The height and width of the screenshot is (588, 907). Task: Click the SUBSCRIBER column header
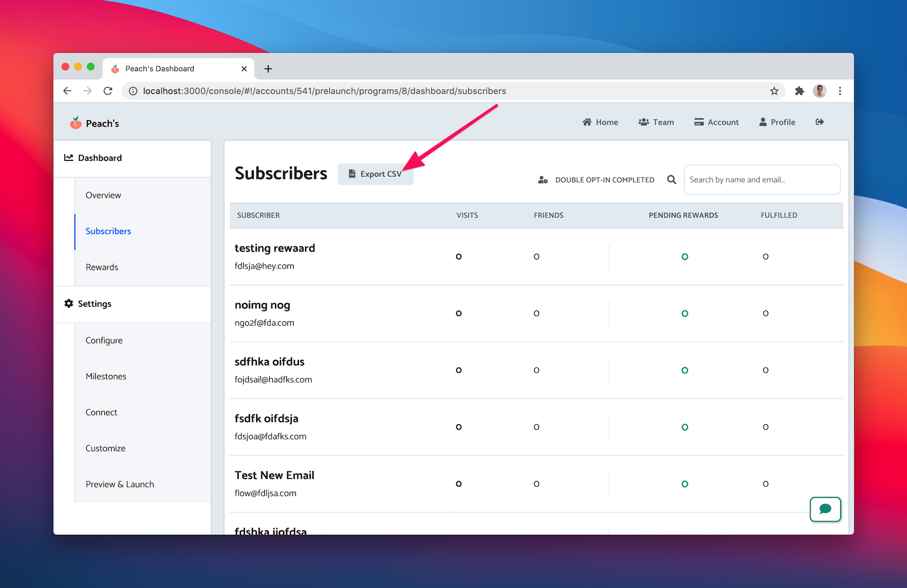(x=258, y=215)
